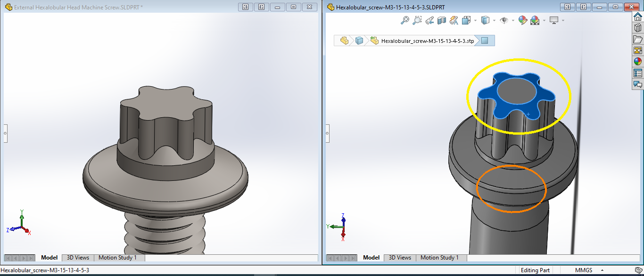
Task: Expand the Display Style dropdown arrow
Action: point(494,21)
